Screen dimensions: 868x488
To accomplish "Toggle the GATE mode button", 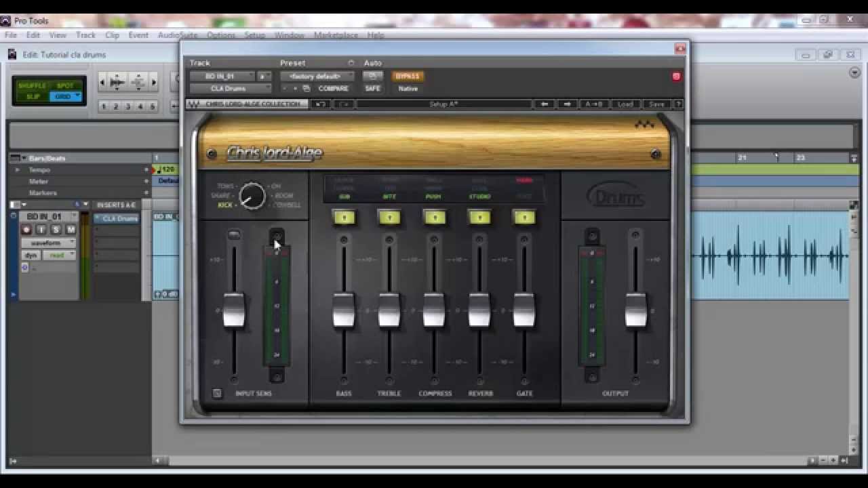I will (x=524, y=218).
